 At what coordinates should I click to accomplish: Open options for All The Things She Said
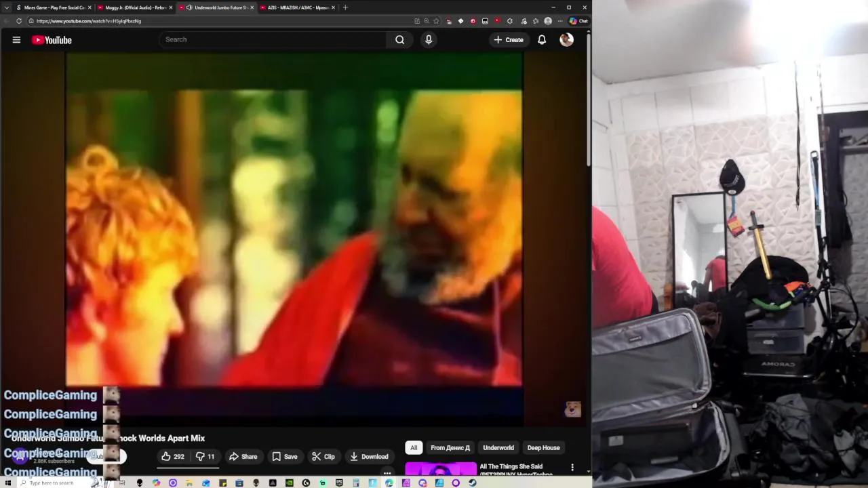pos(572,467)
